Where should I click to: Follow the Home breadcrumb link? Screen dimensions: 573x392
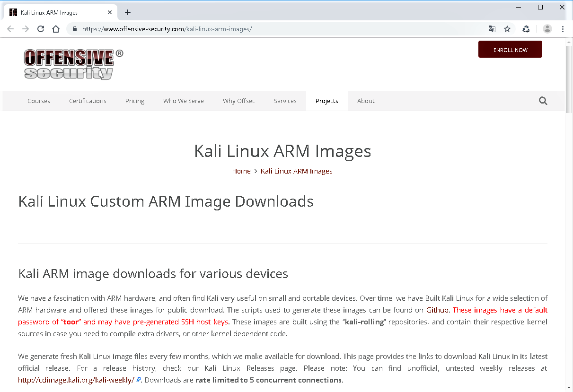tap(241, 171)
